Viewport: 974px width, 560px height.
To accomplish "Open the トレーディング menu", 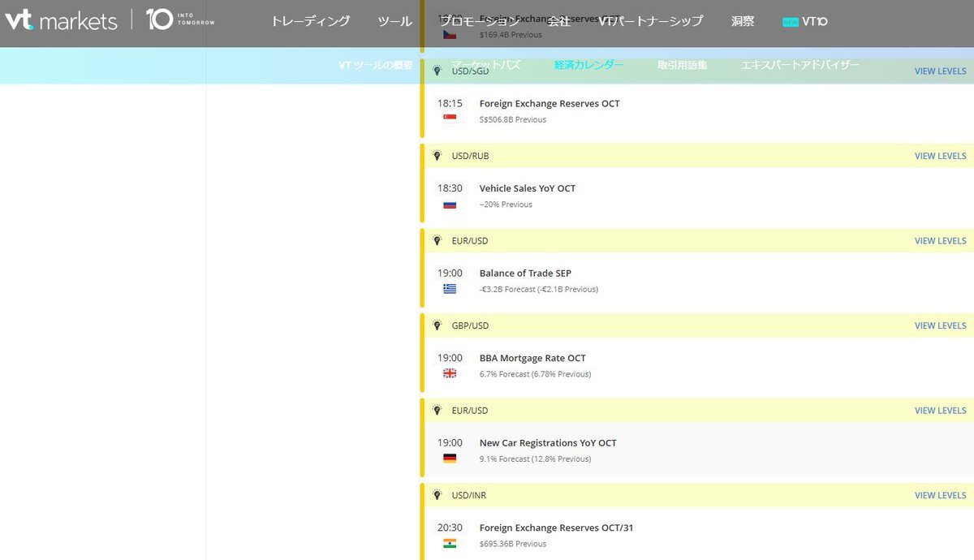I will tap(310, 22).
